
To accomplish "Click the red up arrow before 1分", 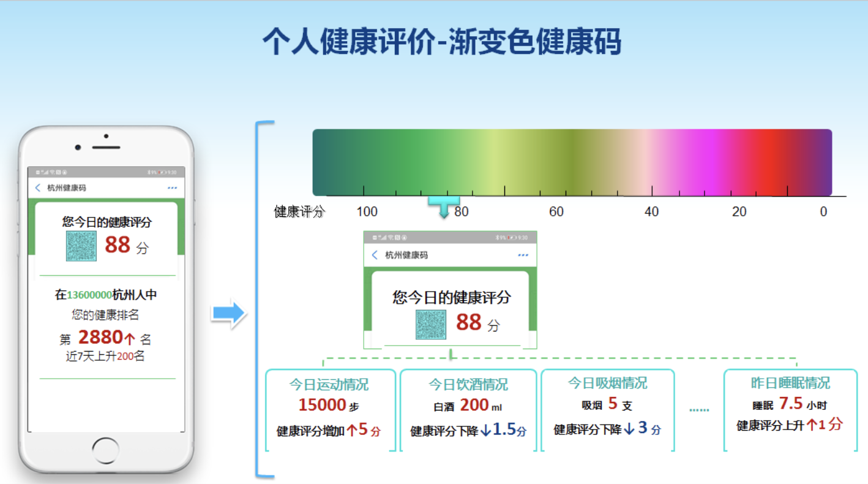I will (812, 425).
